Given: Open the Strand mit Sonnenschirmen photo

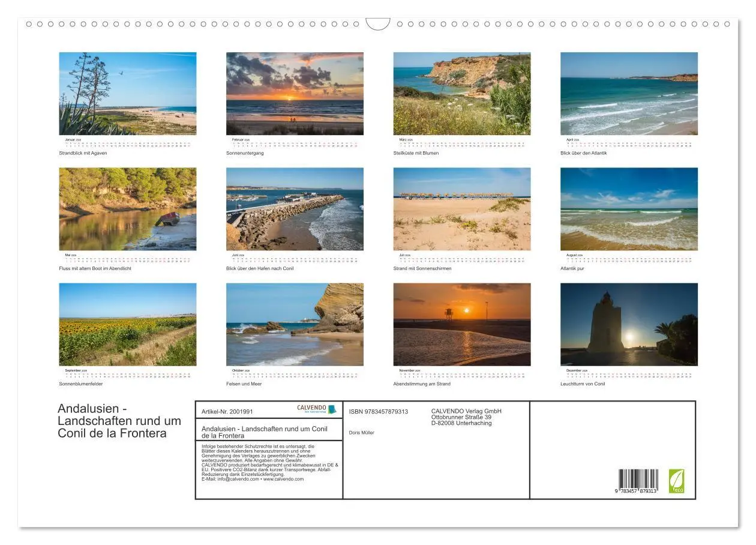Looking at the screenshot, I should (x=462, y=209).
